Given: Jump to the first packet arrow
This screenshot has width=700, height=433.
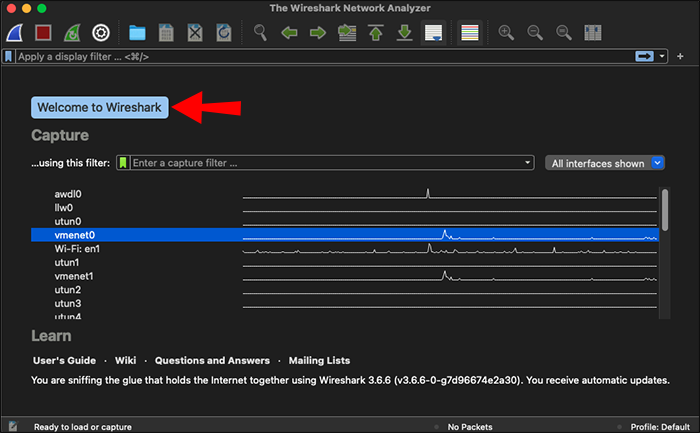Looking at the screenshot, I should (x=376, y=33).
